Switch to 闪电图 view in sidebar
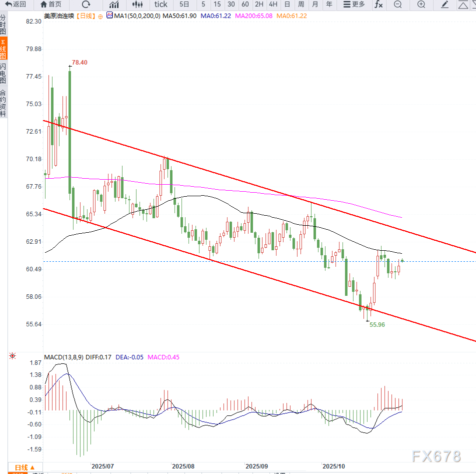The width and height of the screenshot is (476, 474). (x=3, y=73)
